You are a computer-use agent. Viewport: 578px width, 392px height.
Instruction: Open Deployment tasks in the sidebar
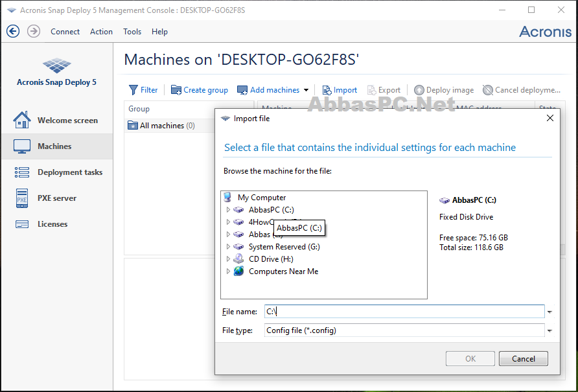tap(56, 172)
